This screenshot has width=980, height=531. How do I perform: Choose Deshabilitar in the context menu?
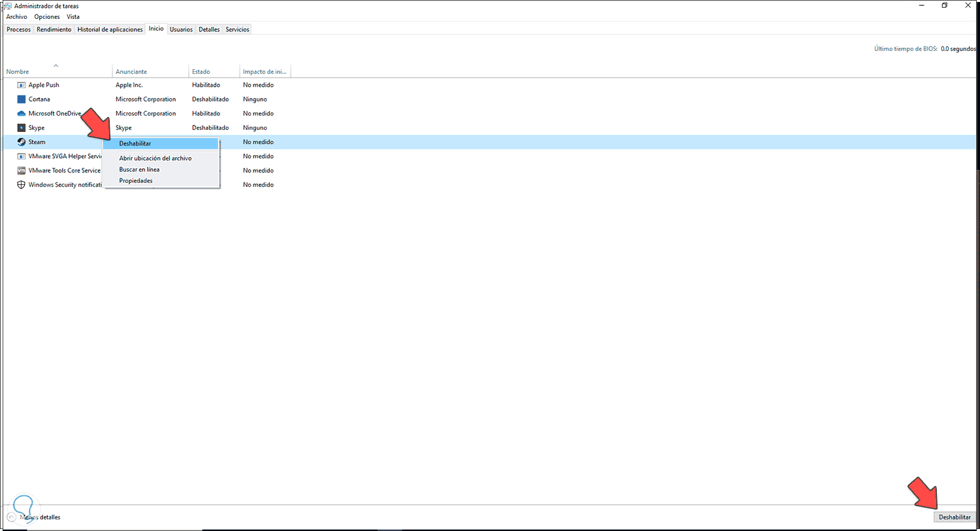coord(161,144)
